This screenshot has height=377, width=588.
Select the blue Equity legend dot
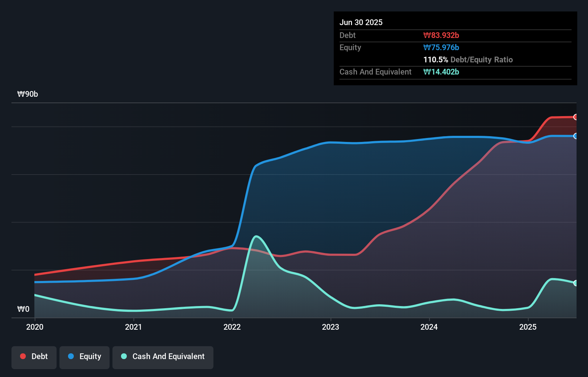pyautogui.click(x=71, y=356)
